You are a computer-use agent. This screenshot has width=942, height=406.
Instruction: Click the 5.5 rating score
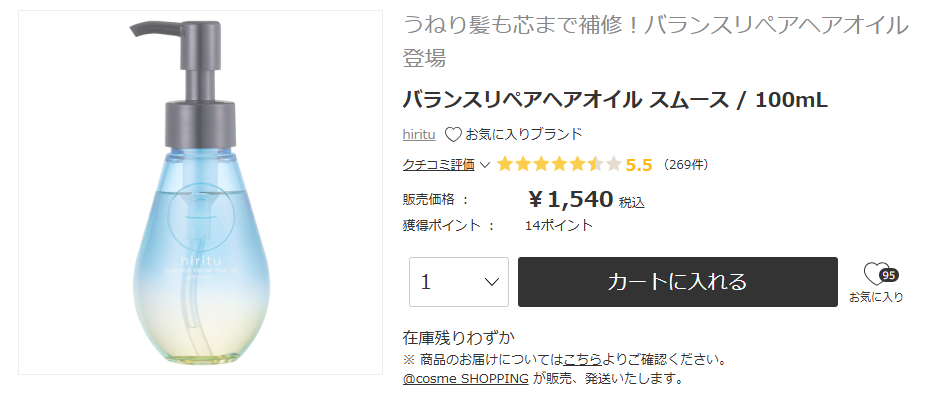coord(639,165)
